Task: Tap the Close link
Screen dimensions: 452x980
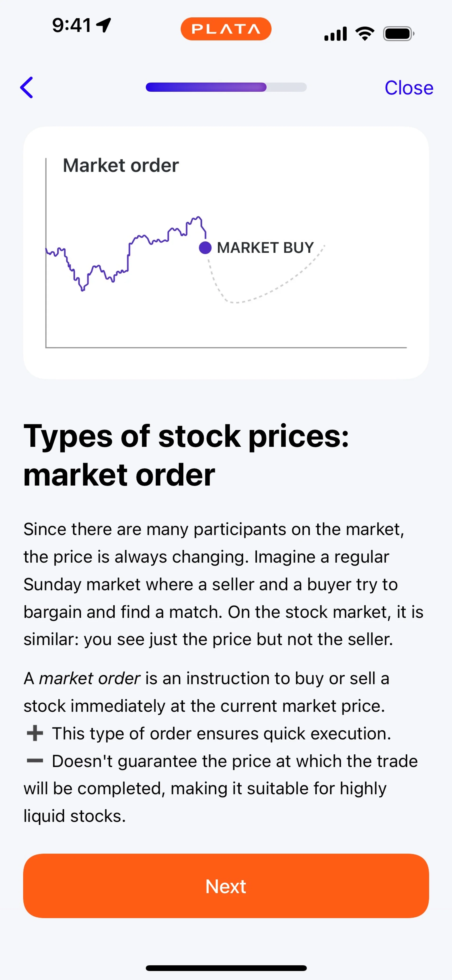Action: (409, 88)
